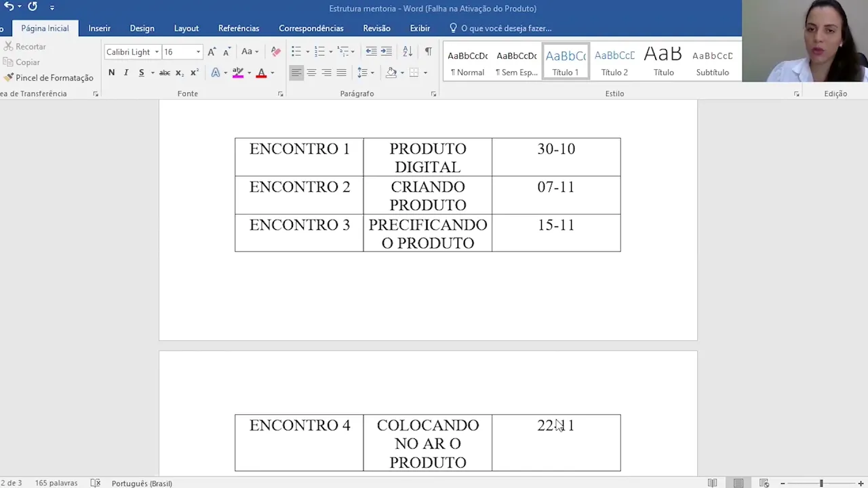Open Customize Quick Access Toolbar arrow
This screenshot has height=488, width=868.
point(52,7)
